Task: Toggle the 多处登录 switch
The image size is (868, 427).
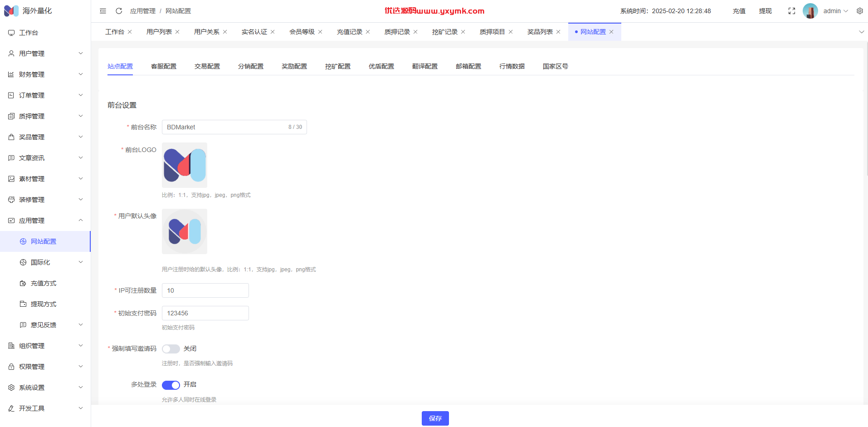Action: 171,385
